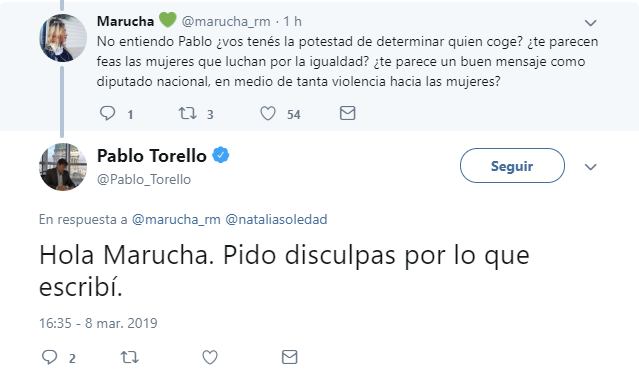Retweet Pablo Torello's apology tweet
The height and width of the screenshot is (382, 639).
pyautogui.click(x=130, y=358)
